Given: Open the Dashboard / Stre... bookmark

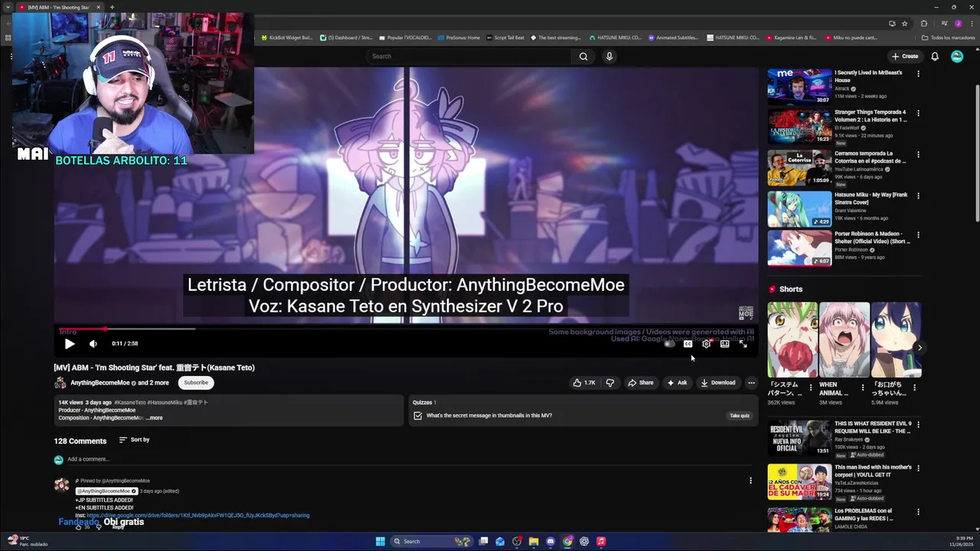Looking at the screenshot, I should (347, 37).
